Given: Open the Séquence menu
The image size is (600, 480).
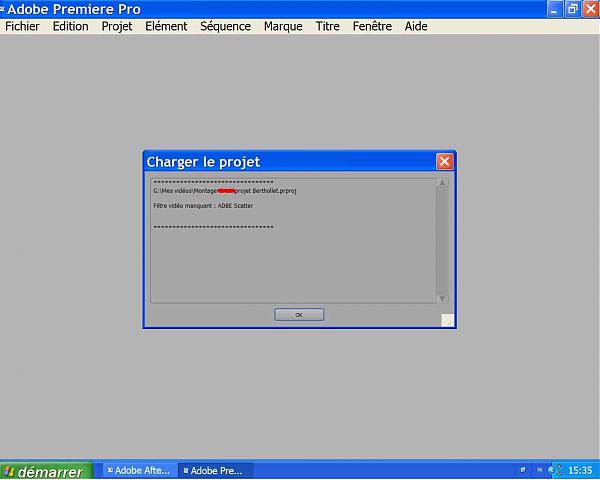Looking at the screenshot, I should click(x=225, y=26).
